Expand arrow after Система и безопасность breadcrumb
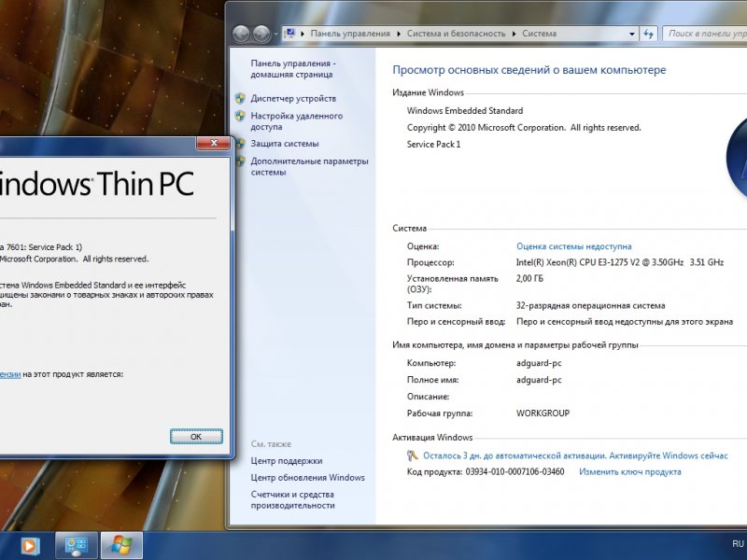 point(514,34)
